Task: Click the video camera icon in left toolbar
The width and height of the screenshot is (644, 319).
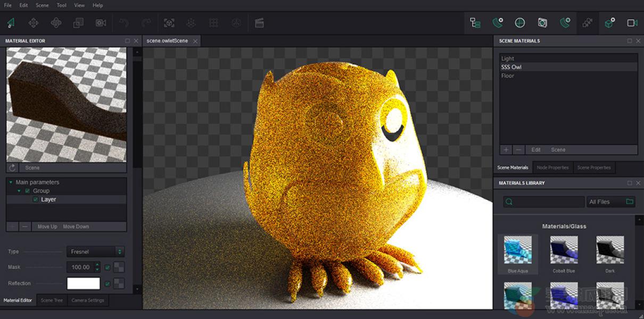Action: (x=101, y=23)
